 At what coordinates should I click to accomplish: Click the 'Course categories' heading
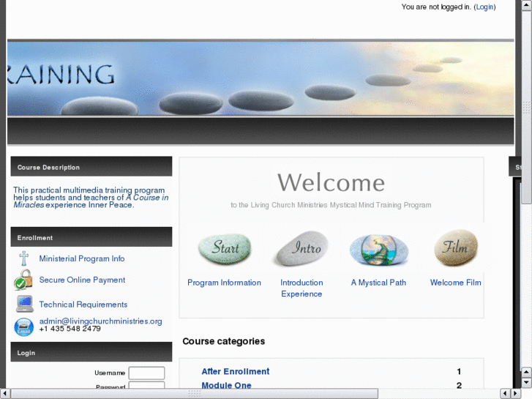(x=224, y=341)
